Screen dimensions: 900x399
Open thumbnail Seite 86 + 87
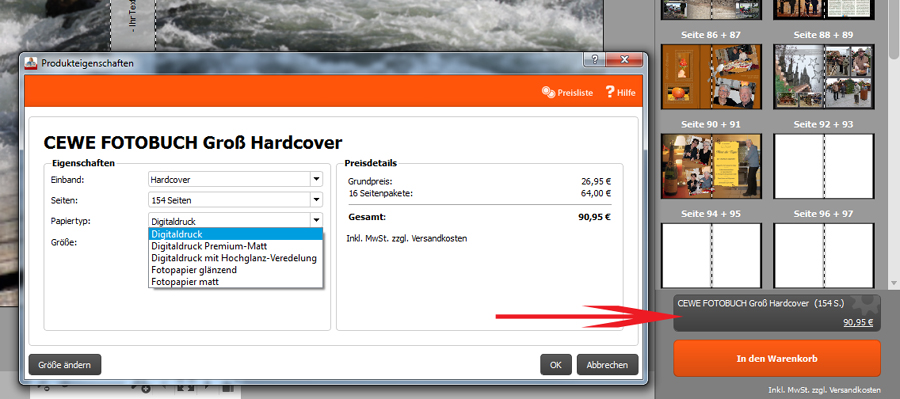(711, 76)
